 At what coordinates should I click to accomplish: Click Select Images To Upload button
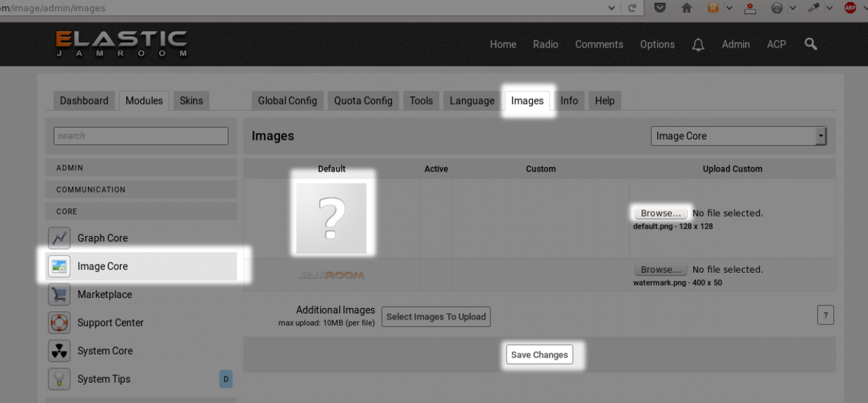[x=436, y=316]
